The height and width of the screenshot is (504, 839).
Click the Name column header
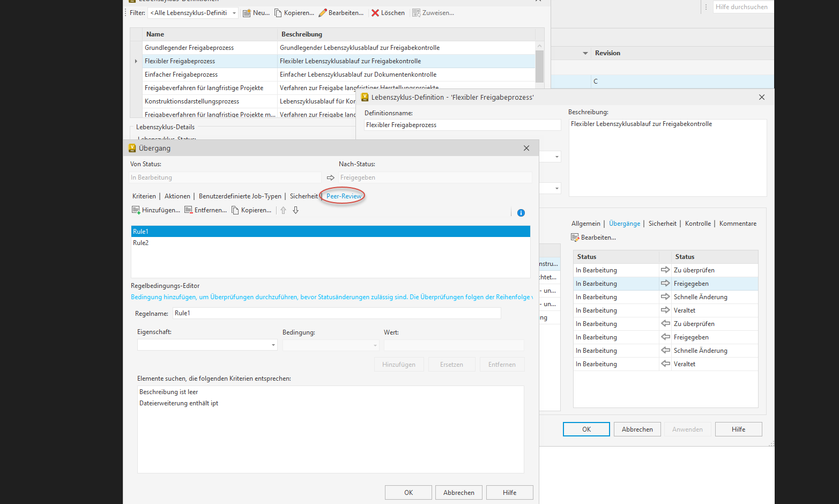coord(210,34)
